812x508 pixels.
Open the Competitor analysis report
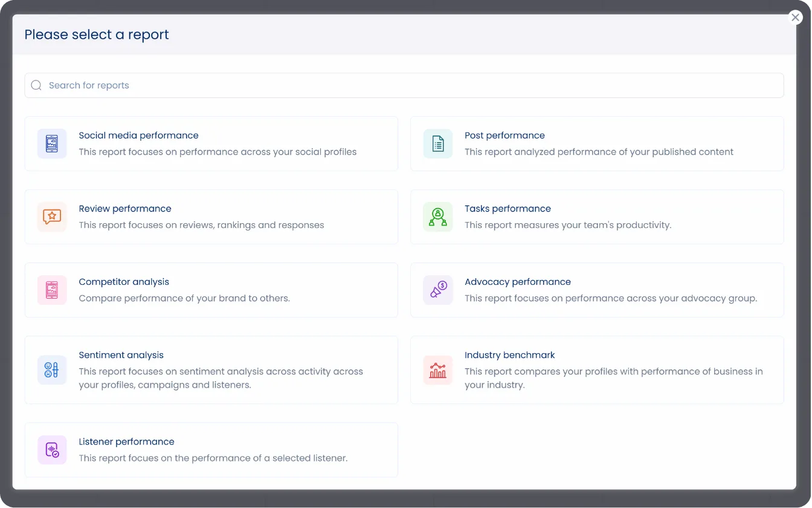(x=211, y=290)
